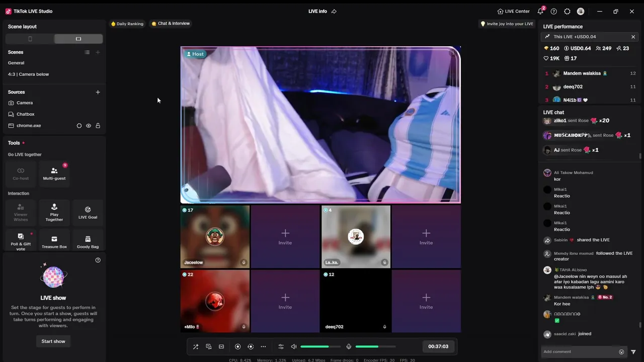Click the clip film icon in bottom toolbar

click(221, 346)
